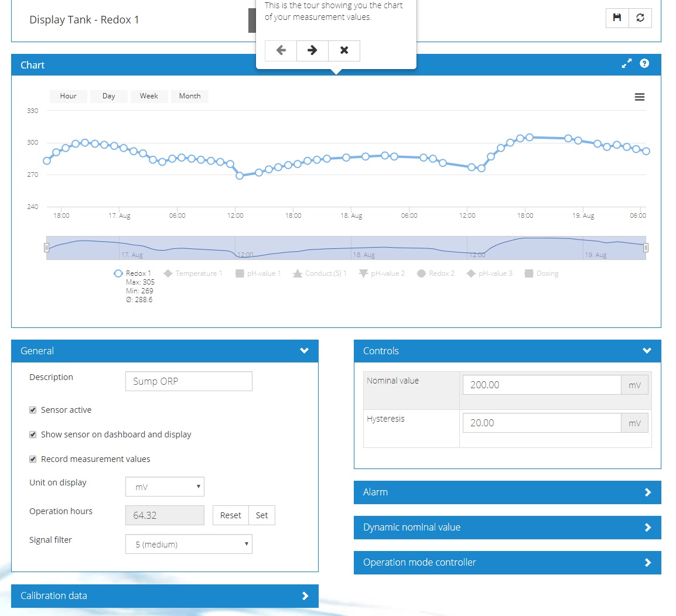
Task: Click the refresh icon next to save
Action: coord(640,18)
